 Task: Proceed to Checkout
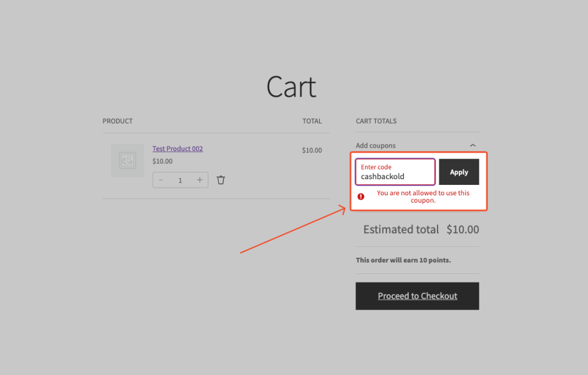coord(417,296)
